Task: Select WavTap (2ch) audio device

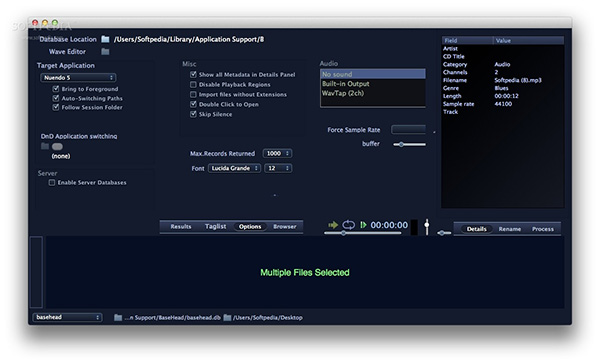Action: [x=373, y=93]
